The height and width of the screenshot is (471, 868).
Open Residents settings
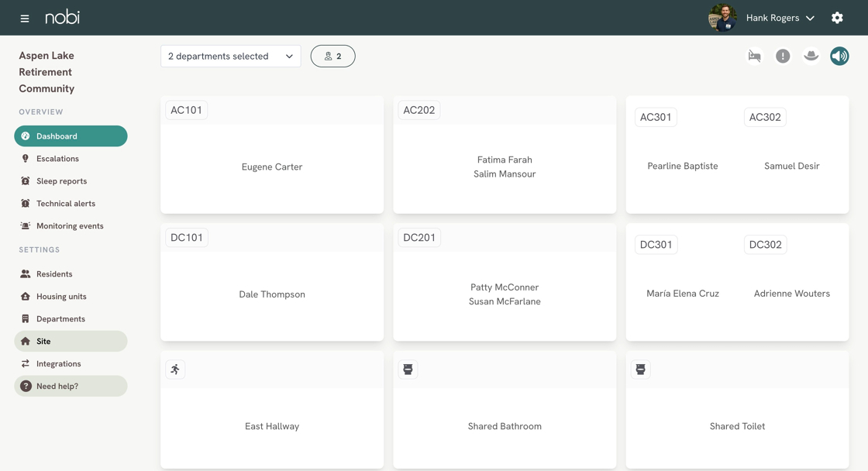[71, 274]
